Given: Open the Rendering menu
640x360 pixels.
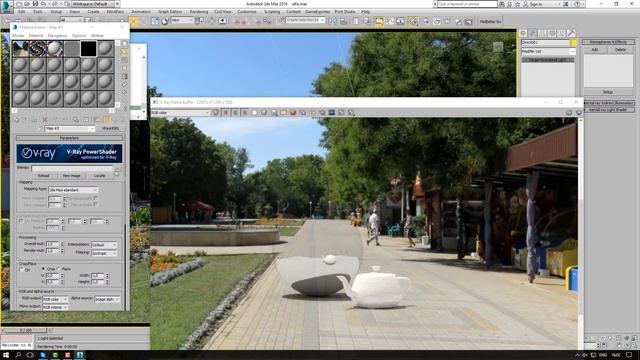Looking at the screenshot, I should click(199, 11).
